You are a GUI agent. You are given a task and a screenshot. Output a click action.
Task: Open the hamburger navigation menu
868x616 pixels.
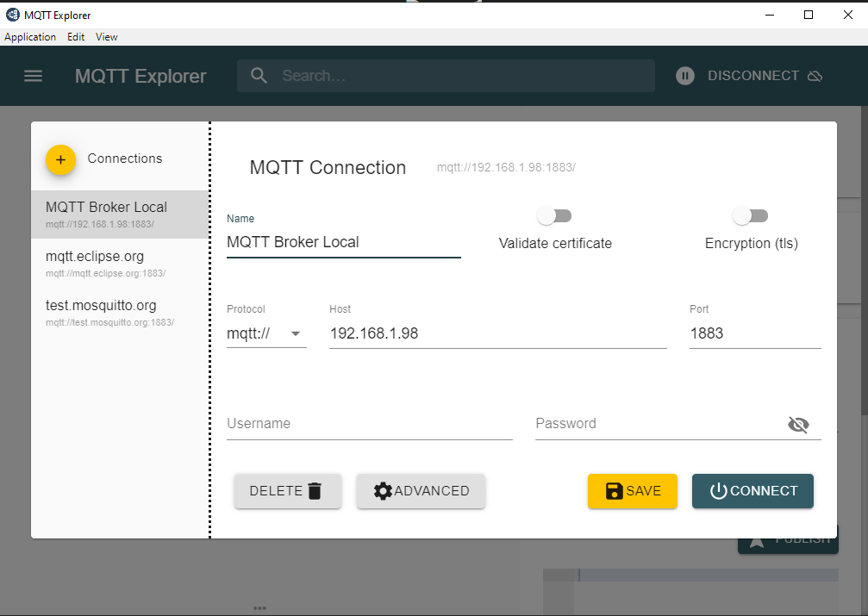pyautogui.click(x=33, y=76)
